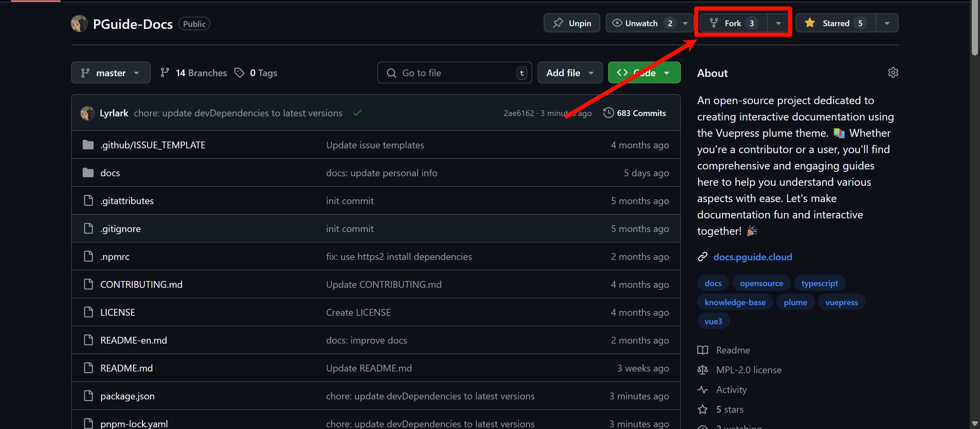Open the 'fix: use https2 install dependencies' commit
Screen dimensions: 980x429
pyautogui.click(x=399, y=256)
